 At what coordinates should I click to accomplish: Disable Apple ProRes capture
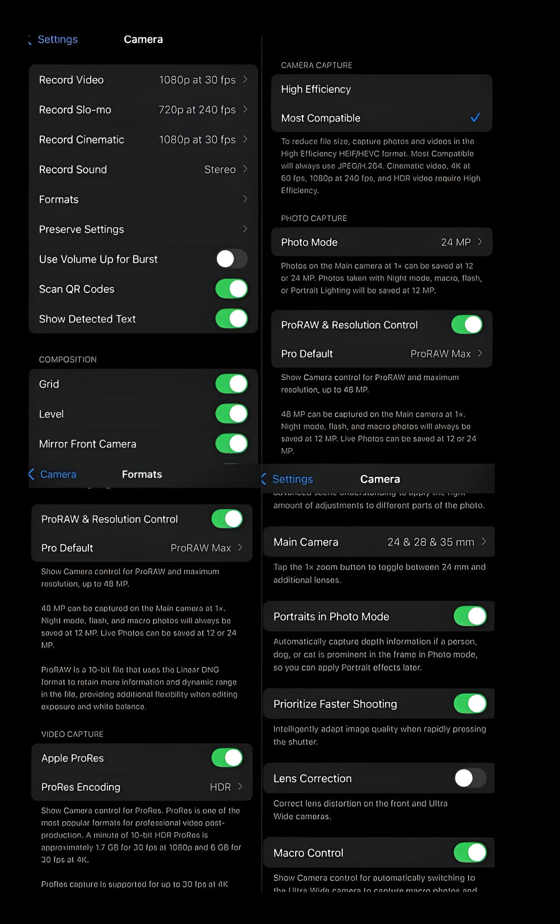(226, 758)
